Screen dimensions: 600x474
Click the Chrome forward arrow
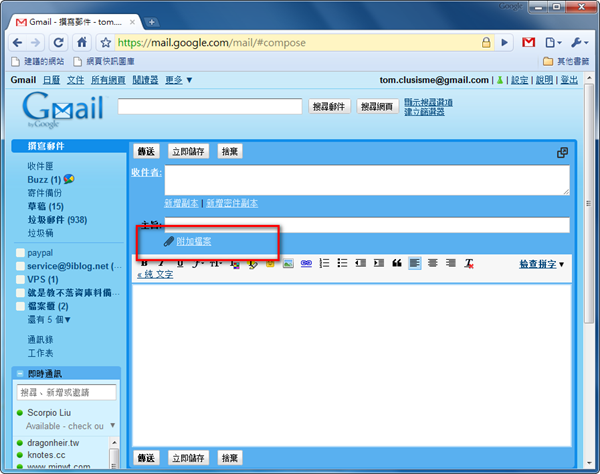click(35, 42)
